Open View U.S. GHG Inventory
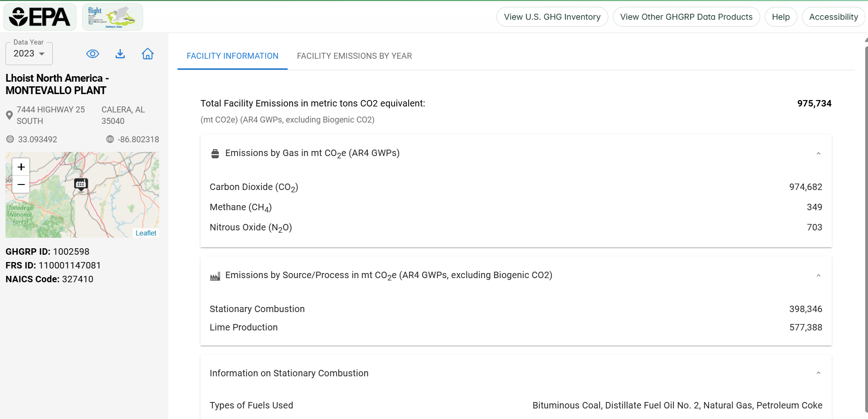The image size is (868, 419). tap(552, 17)
